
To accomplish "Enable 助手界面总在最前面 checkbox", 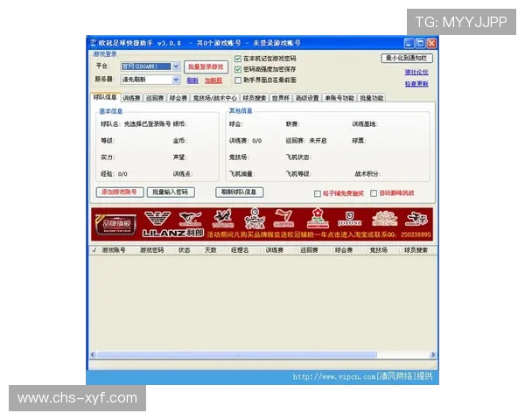I will click(237, 80).
